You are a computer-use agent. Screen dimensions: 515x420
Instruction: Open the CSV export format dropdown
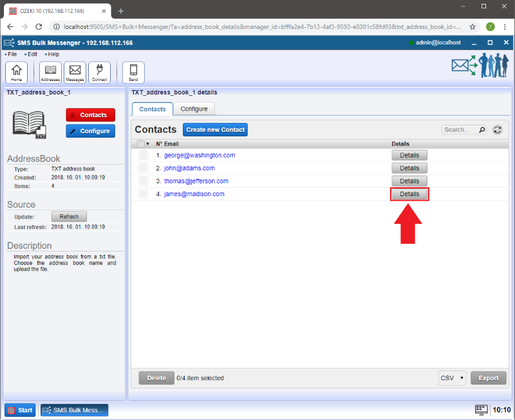point(452,378)
